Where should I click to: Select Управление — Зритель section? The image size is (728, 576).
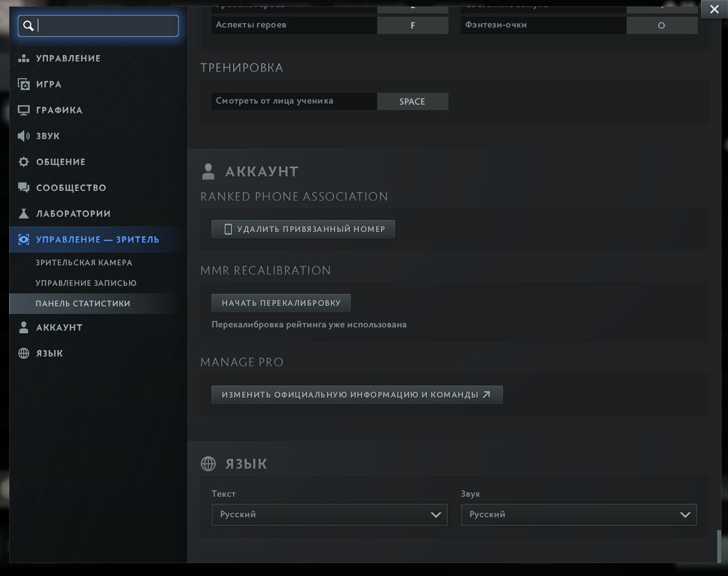tap(98, 239)
